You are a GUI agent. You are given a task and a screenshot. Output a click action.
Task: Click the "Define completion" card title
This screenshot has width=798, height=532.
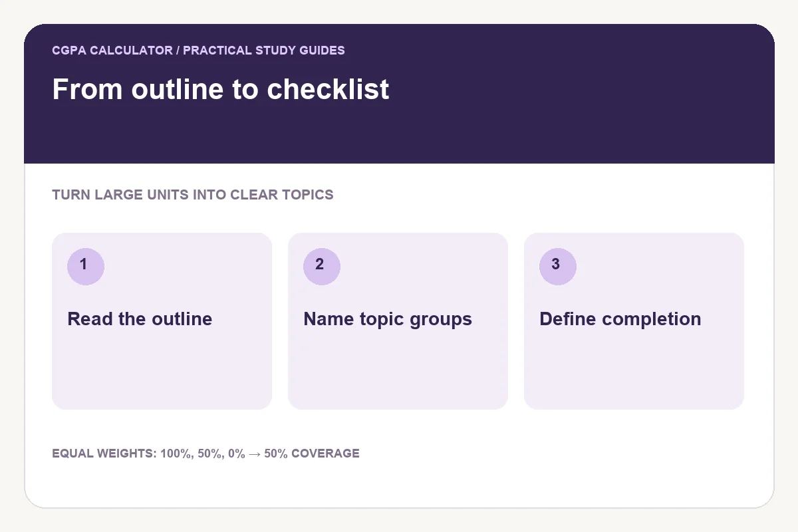pos(620,319)
